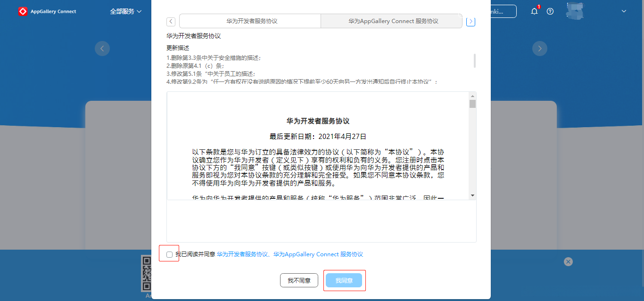
Task: Open notifications via the bell icon
Action: 534,11
